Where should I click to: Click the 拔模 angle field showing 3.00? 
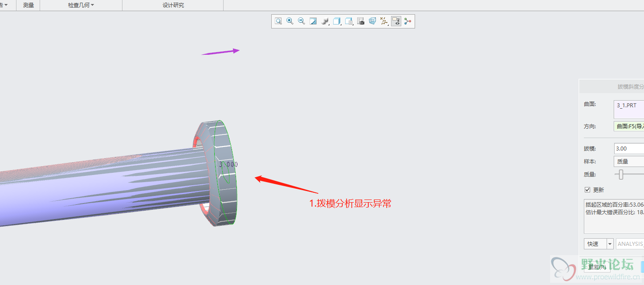click(629, 148)
